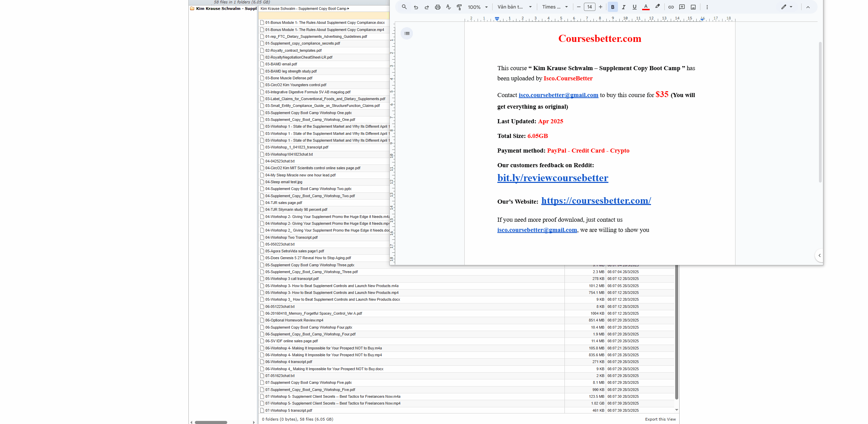The width and height of the screenshot is (868, 424).
Task: Click the search menus magnifier icon
Action: click(x=404, y=7)
